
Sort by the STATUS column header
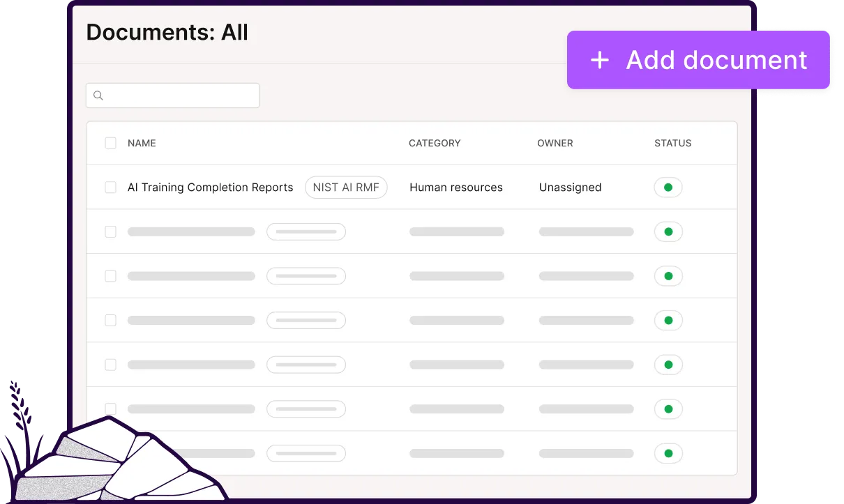[x=672, y=143]
